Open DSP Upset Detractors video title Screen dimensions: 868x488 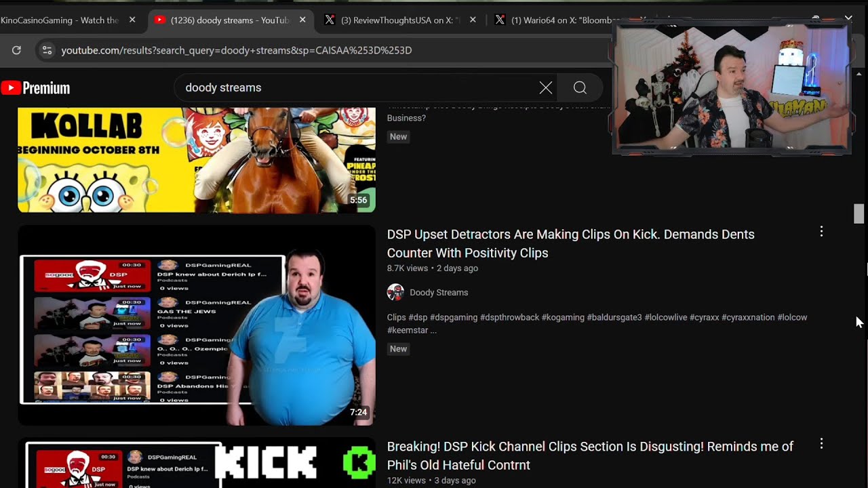[570, 243]
